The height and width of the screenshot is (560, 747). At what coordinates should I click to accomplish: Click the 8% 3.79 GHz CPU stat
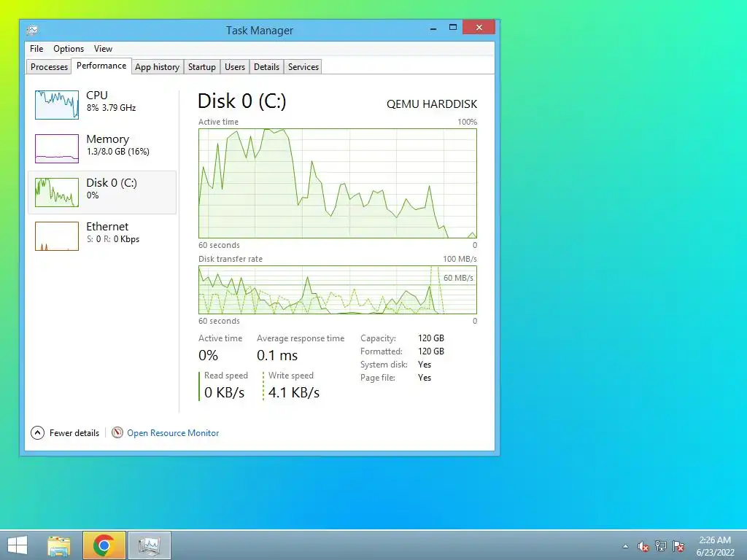pyautogui.click(x=111, y=108)
